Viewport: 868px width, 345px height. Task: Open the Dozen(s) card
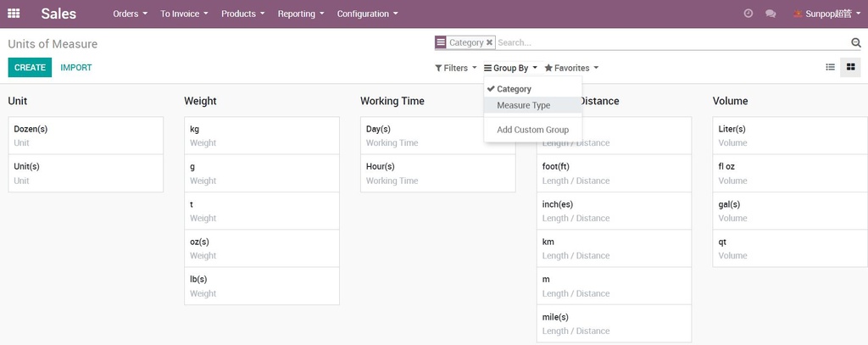86,136
